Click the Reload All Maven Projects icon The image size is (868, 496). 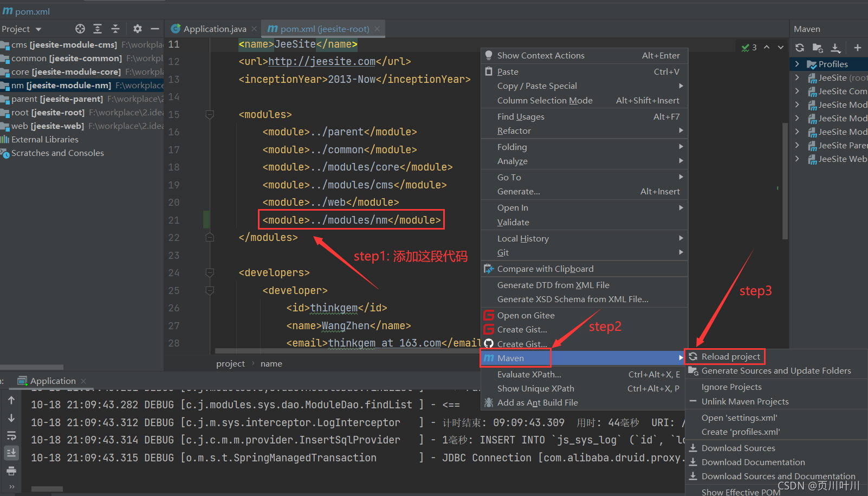tap(800, 48)
